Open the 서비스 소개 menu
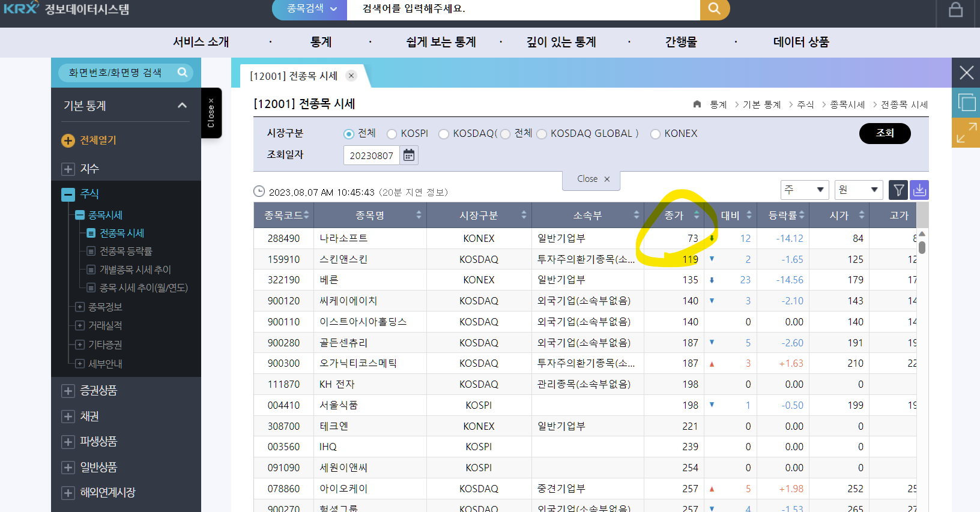The image size is (980, 512). tap(201, 42)
